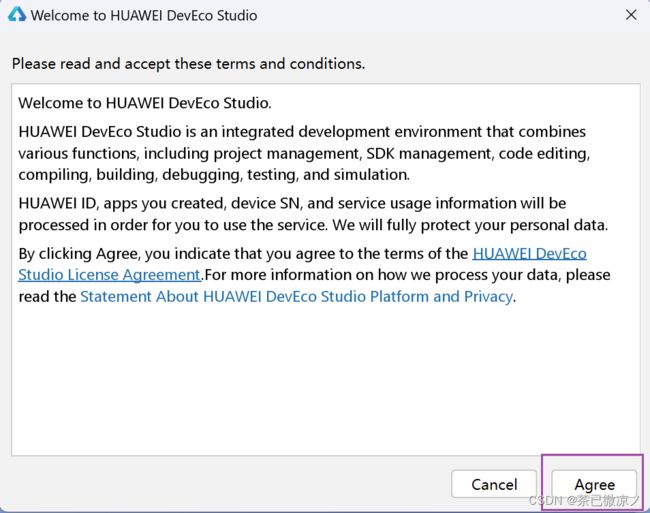Accept the terms with Agree button
650x513 pixels.
(x=594, y=484)
